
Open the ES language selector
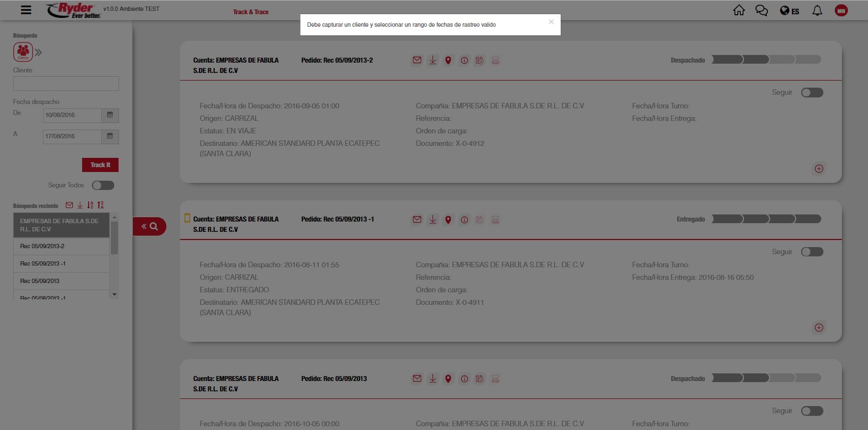pyautogui.click(x=790, y=11)
